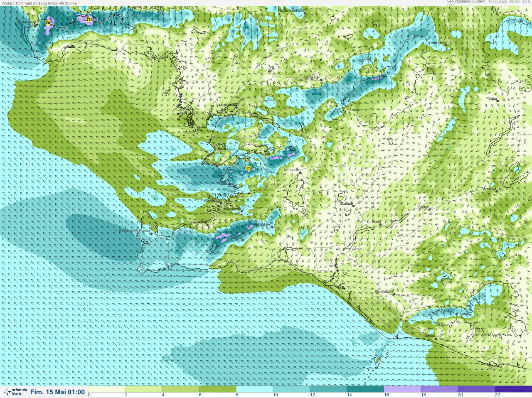Select the 4–6 m/s green legend swatch
The width and height of the screenshot is (532, 398).
click(x=180, y=389)
